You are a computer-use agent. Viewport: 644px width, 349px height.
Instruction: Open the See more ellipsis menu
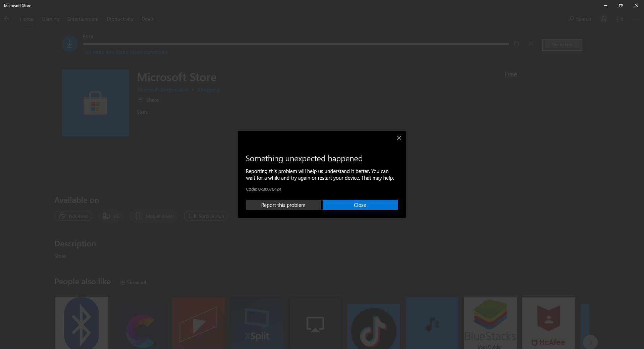pyautogui.click(x=636, y=19)
